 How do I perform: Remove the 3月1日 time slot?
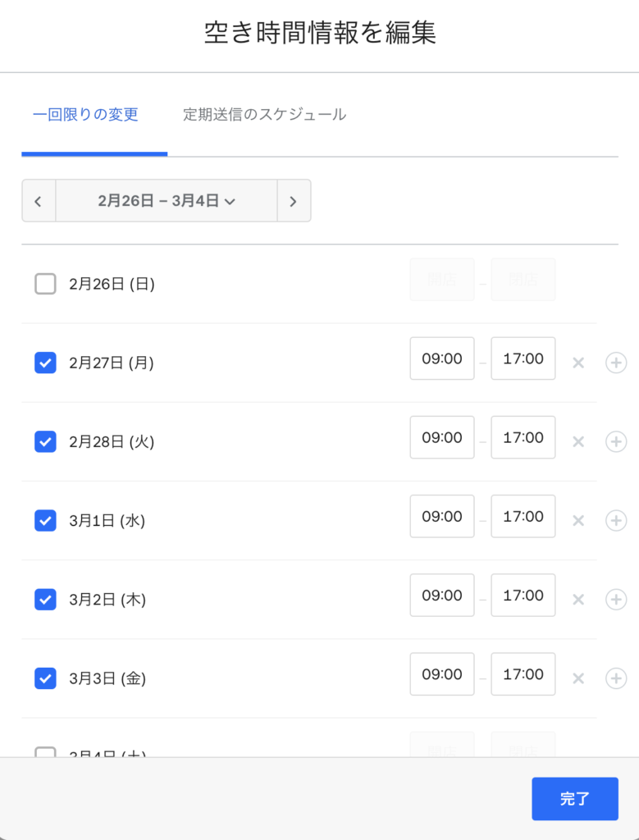click(578, 520)
